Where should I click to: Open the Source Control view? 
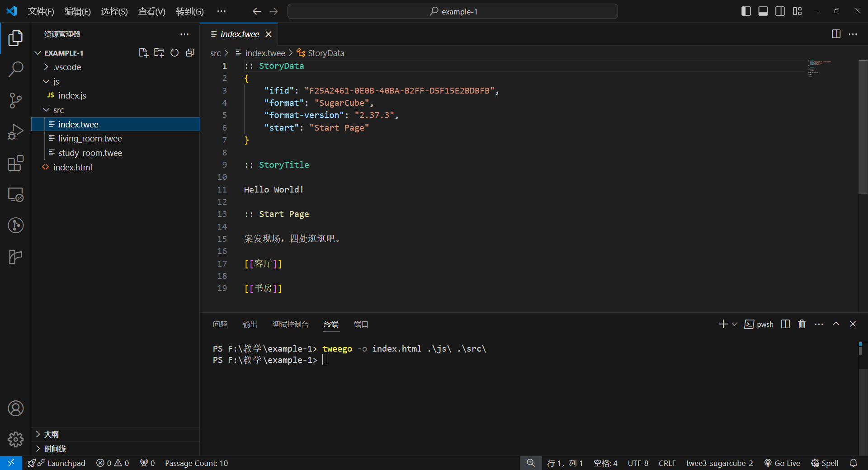coord(15,100)
